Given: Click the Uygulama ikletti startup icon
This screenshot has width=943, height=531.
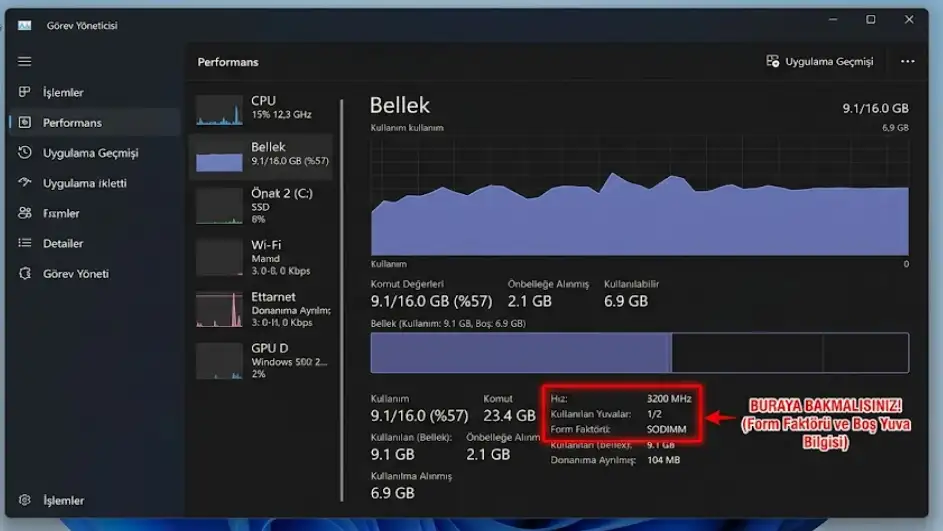Looking at the screenshot, I should pos(25,182).
